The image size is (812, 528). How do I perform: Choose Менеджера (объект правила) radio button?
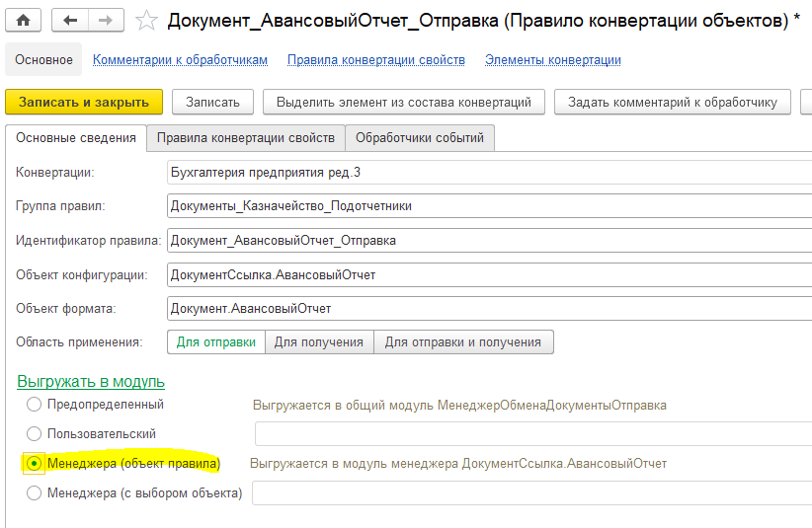(35, 463)
